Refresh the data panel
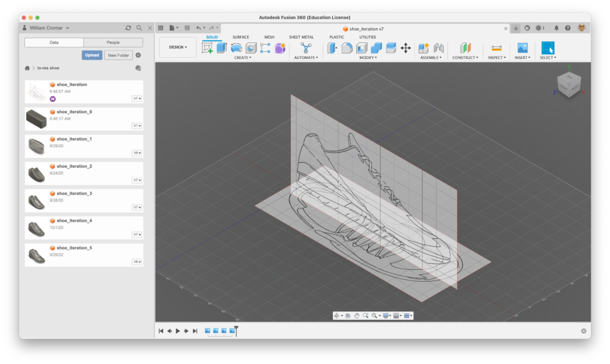Image resolution: width=610 pixels, height=364 pixels. click(128, 28)
